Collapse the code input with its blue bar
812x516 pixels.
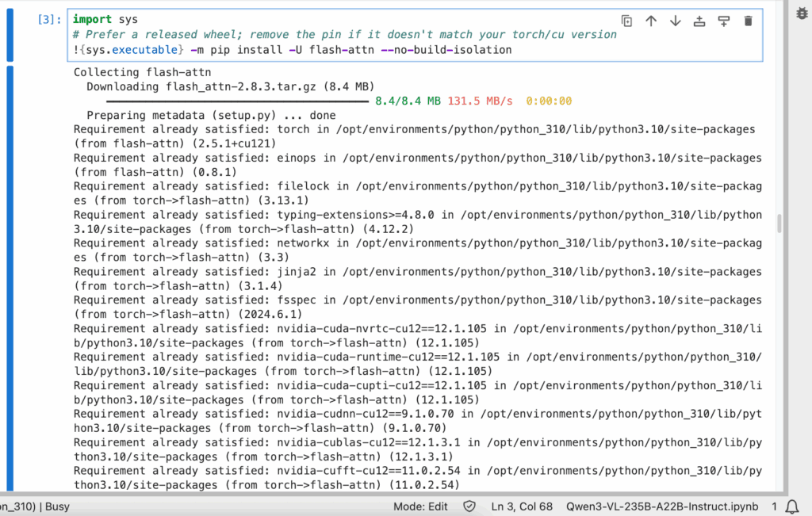coord(10,36)
